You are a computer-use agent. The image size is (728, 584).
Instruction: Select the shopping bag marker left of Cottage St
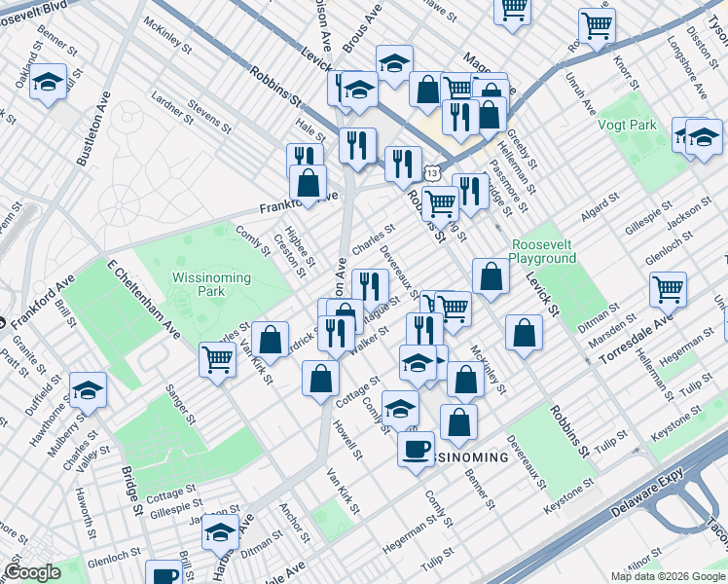pos(321,380)
